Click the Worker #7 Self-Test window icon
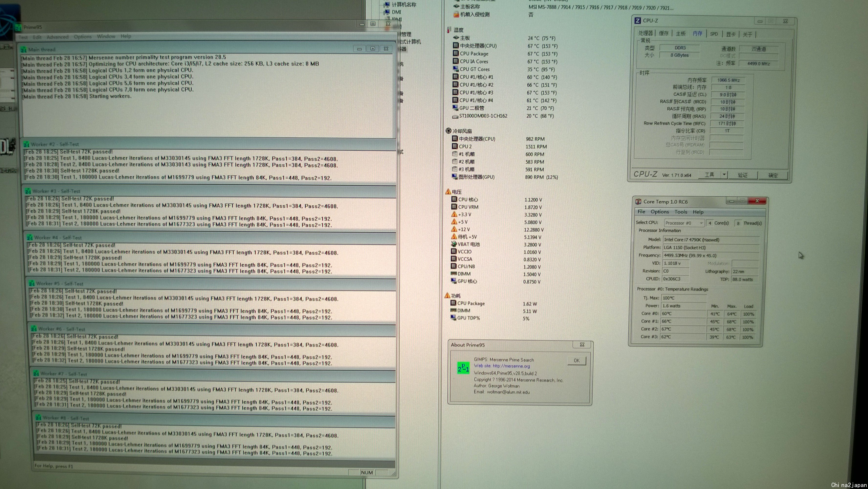 (36, 374)
